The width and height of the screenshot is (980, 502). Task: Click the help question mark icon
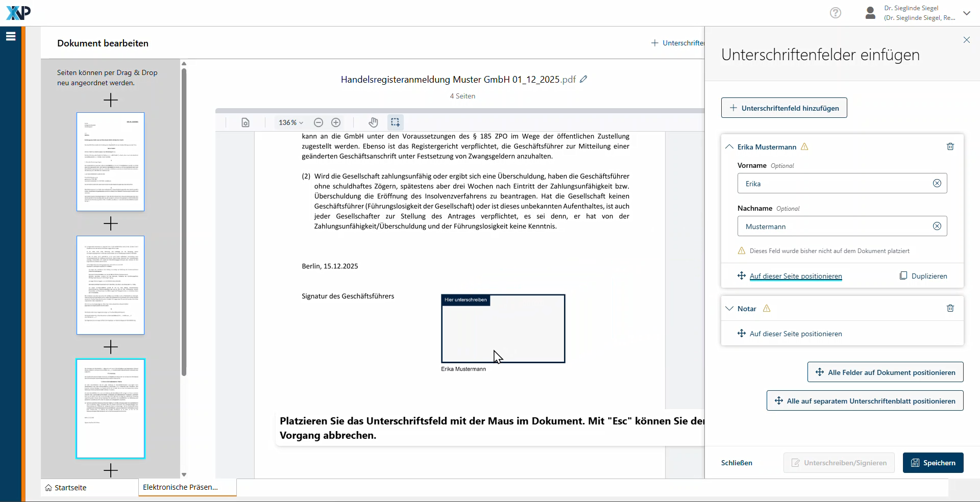[835, 13]
